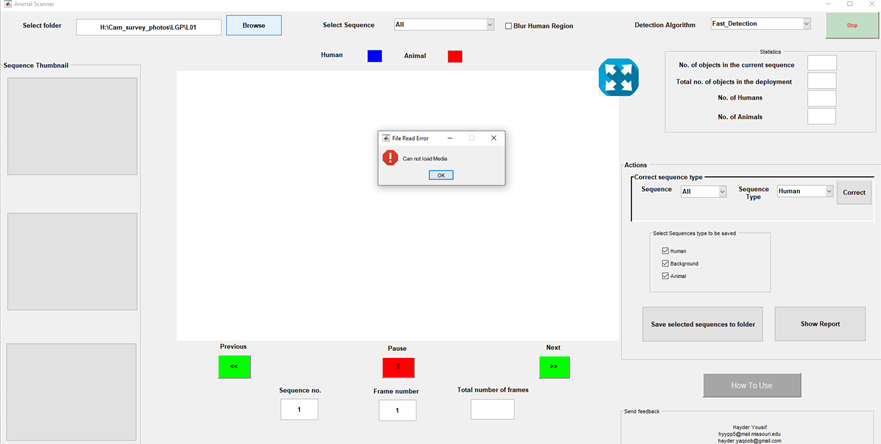
Task: Minimize the File Read Error dialog
Action: (450, 138)
